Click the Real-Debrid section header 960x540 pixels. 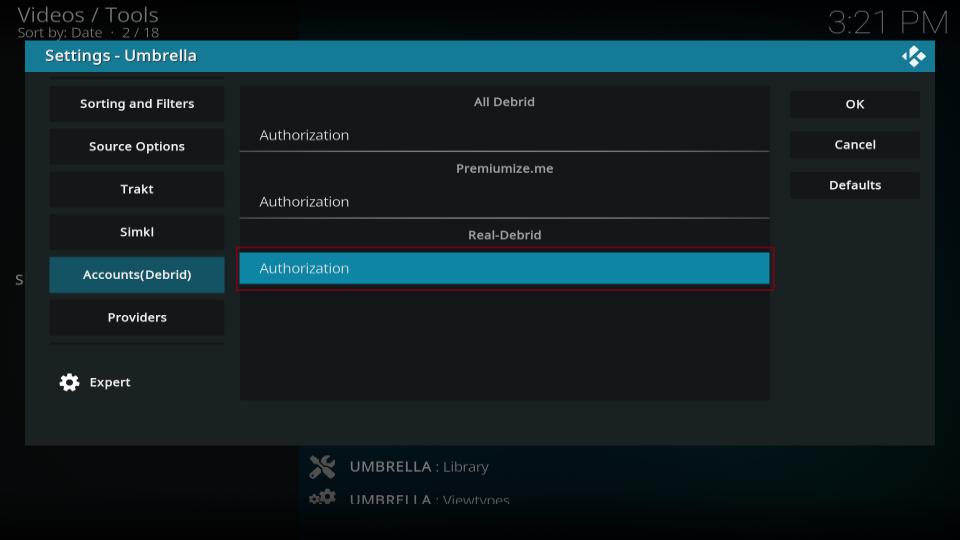coord(504,235)
